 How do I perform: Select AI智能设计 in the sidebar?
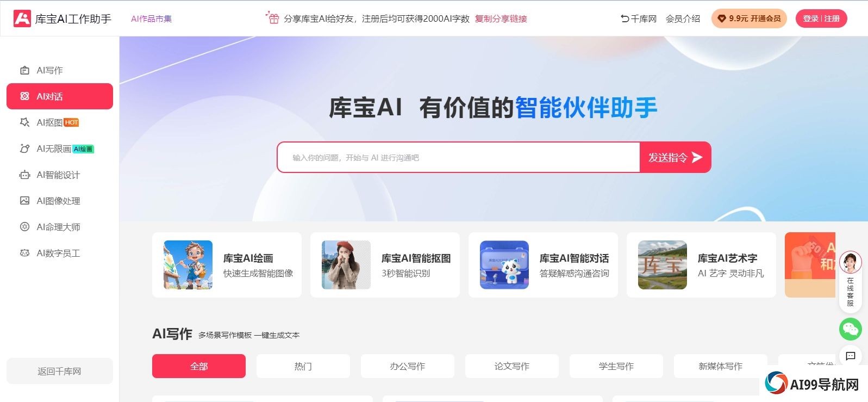[60, 175]
